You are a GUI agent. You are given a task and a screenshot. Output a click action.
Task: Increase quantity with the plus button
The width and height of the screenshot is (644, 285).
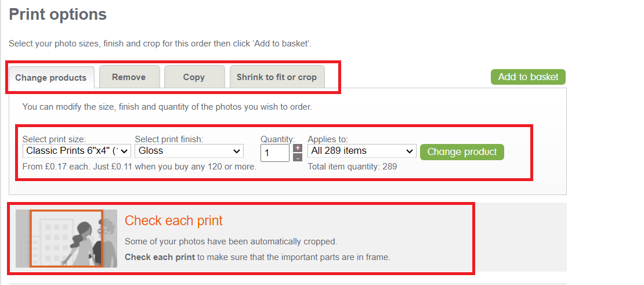(x=298, y=148)
